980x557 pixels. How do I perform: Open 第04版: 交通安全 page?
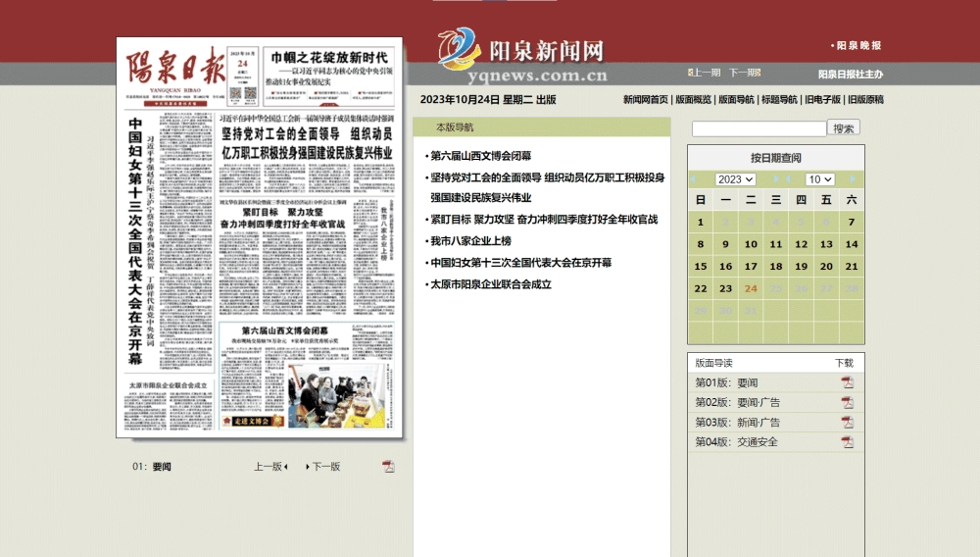pyautogui.click(x=736, y=442)
